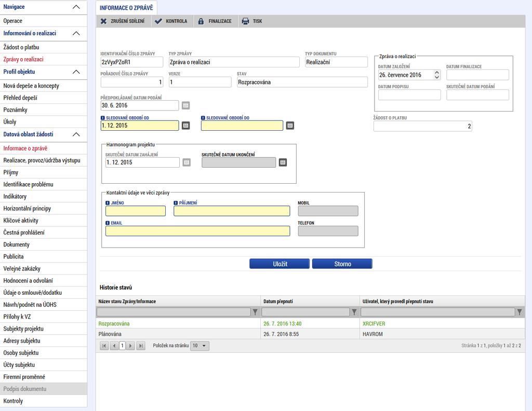The width and height of the screenshot is (532, 411).
Task: Open Přehled depeší menu item
Action: point(44,98)
